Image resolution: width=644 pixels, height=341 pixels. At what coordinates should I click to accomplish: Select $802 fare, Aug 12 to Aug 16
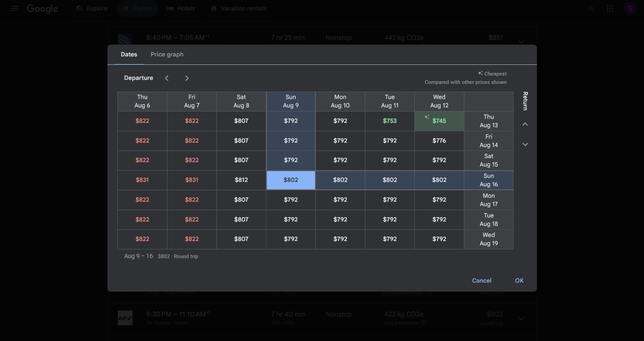[x=439, y=180]
